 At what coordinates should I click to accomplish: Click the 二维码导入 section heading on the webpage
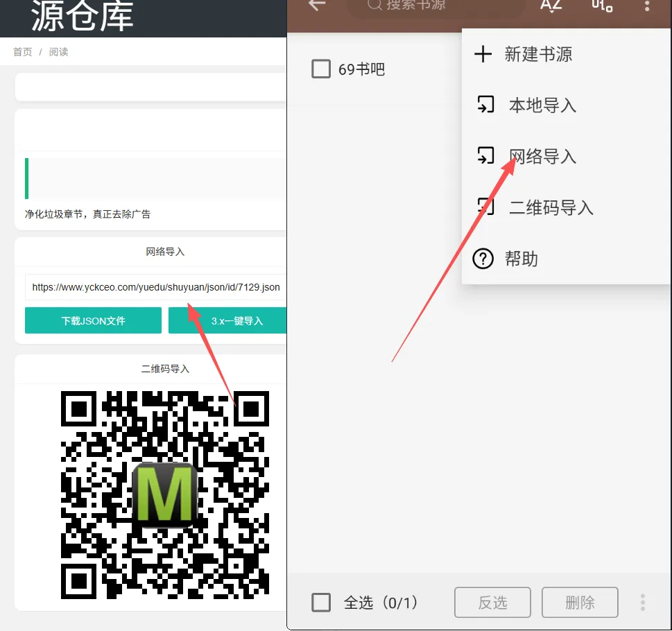[165, 369]
